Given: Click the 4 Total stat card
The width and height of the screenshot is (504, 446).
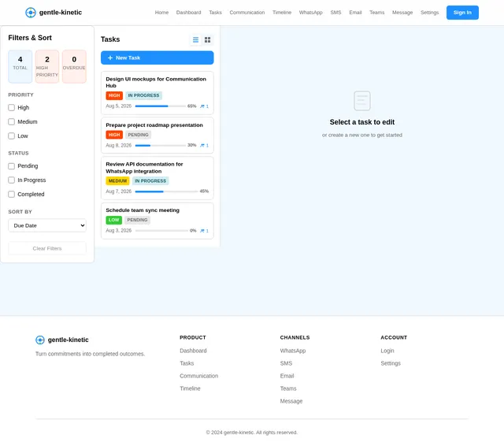Looking at the screenshot, I should [20, 66].
